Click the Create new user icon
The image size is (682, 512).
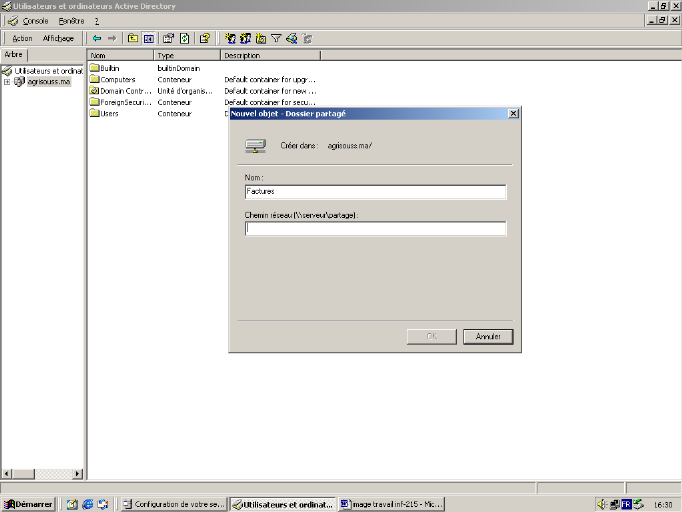point(230,38)
